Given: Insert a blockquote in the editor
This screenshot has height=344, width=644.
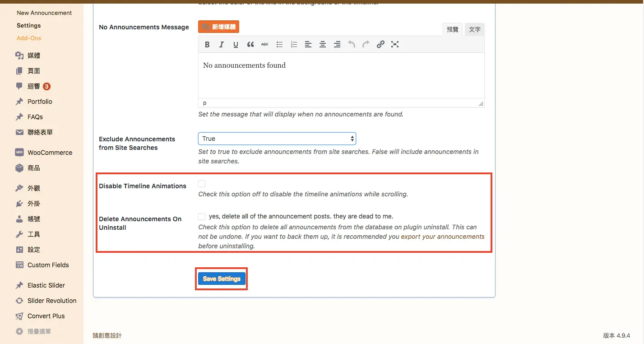Looking at the screenshot, I should [250, 44].
